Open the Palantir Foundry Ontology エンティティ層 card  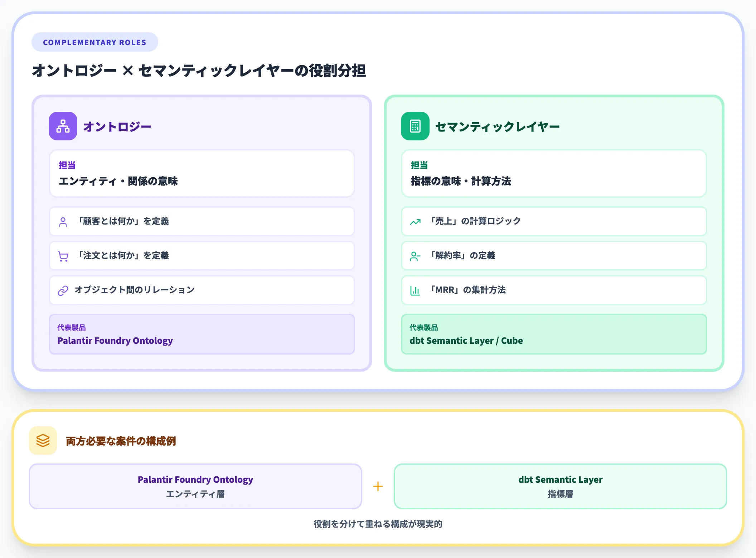[x=196, y=486]
